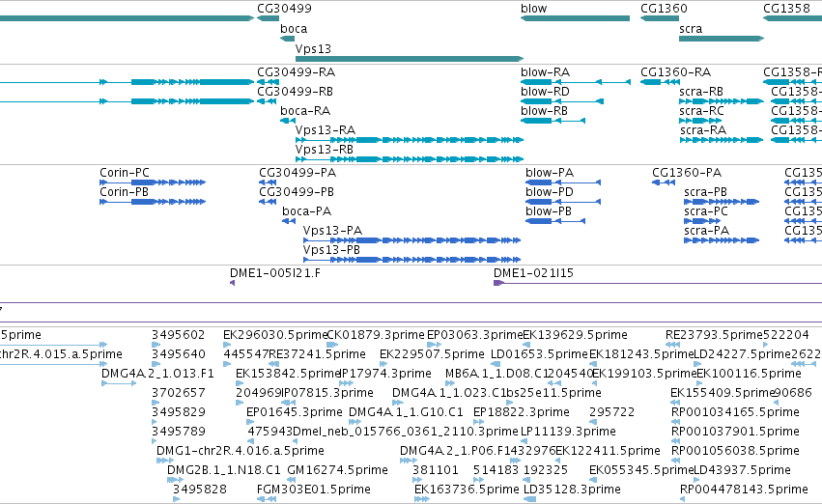
Task: Select the Vps13-RB transcript label
Action: [324, 150]
